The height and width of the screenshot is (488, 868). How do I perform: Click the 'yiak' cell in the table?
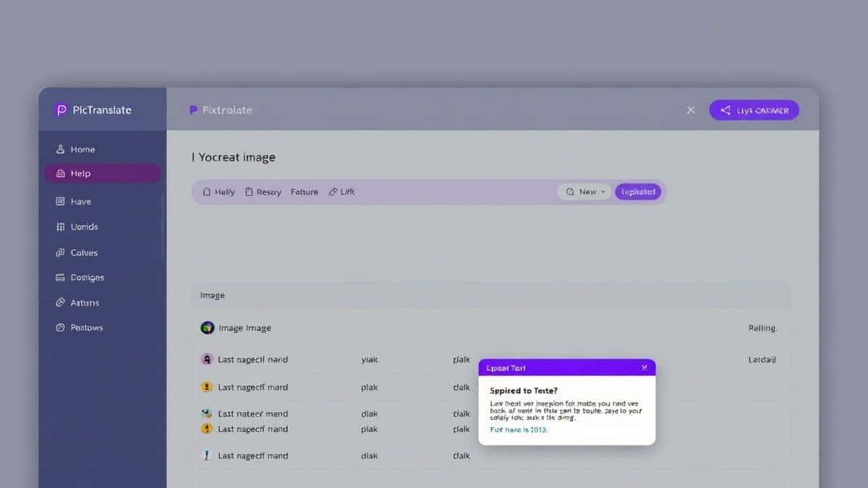pos(370,359)
